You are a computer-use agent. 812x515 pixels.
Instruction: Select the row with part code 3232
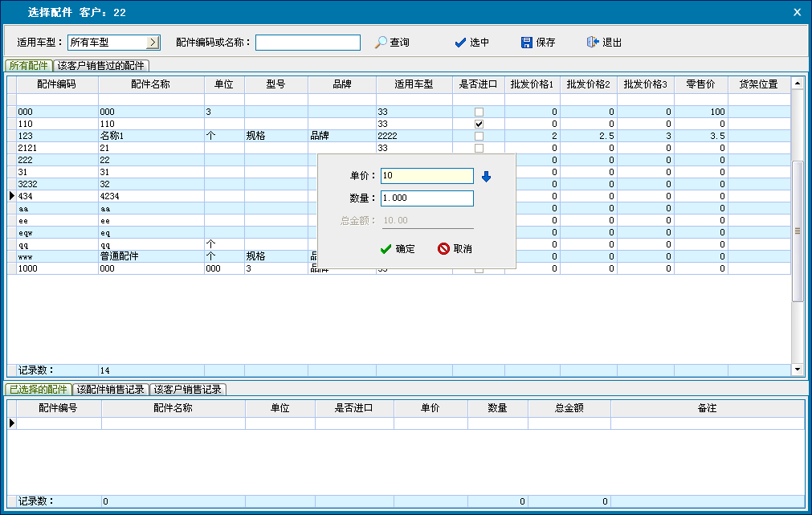56,184
